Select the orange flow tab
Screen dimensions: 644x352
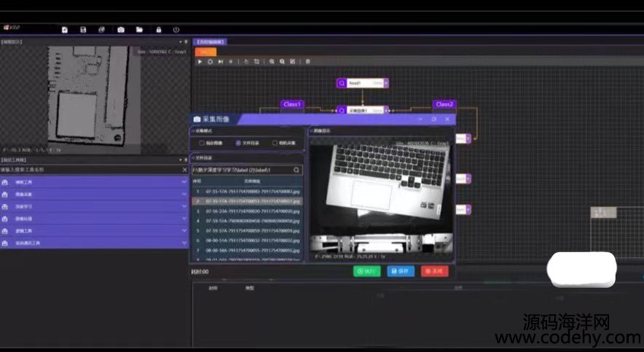[x=205, y=52]
